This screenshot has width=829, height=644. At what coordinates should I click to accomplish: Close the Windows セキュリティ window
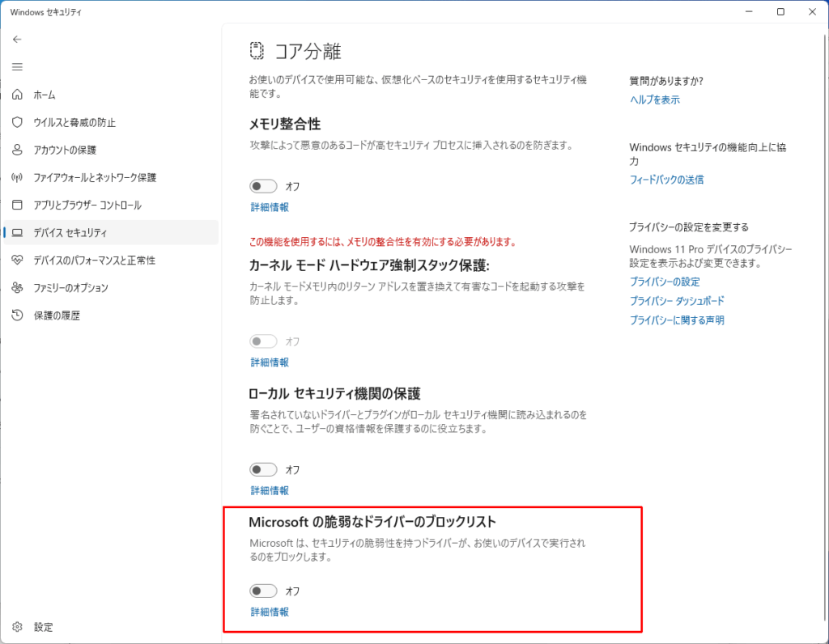coord(812,11)
